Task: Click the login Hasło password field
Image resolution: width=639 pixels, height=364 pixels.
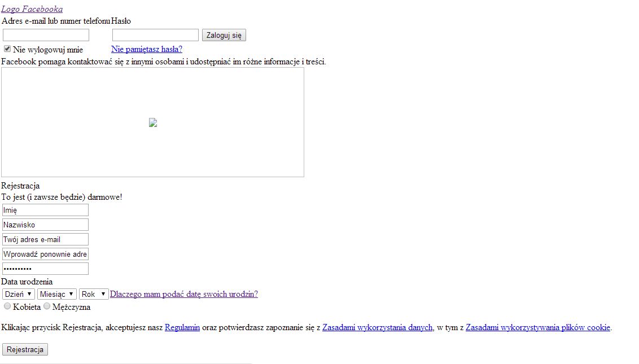Action: click(155, 35)
